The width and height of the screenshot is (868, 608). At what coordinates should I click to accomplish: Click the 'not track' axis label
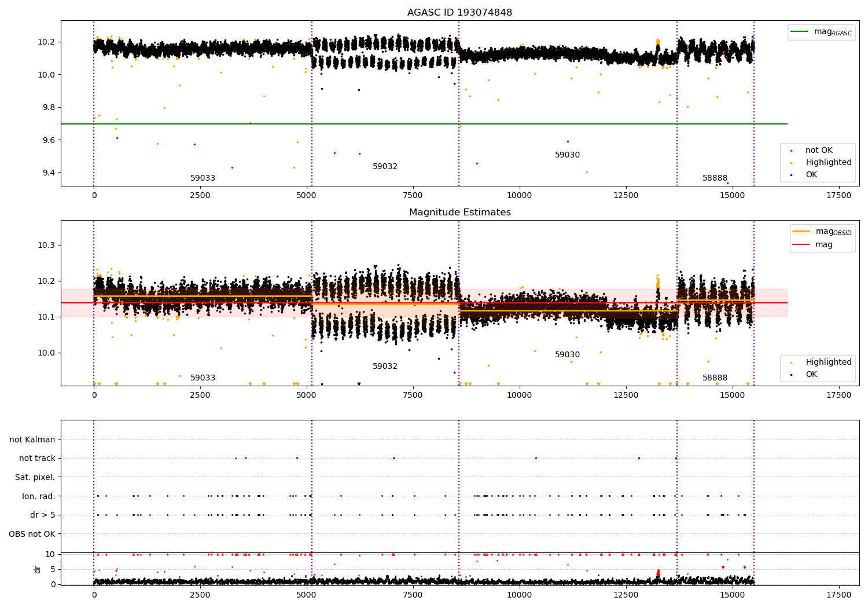pyautogui.click(x=37, y=459)
